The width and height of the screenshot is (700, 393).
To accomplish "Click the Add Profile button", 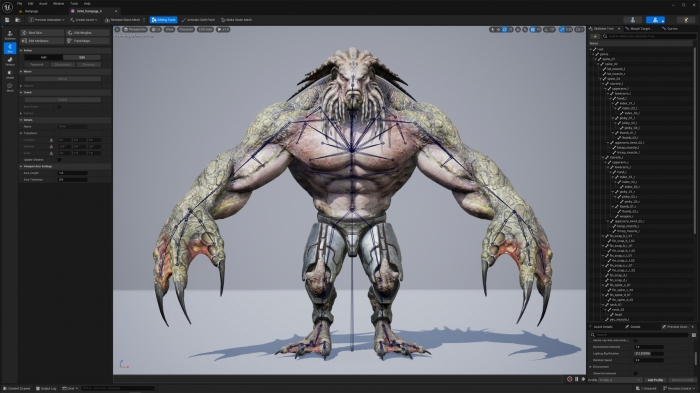I will (655, 380).
